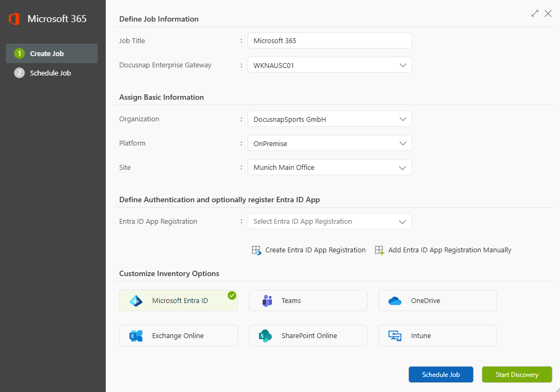
Task: Click the Customize Inventory Options heading
Action: click(169, 274)
